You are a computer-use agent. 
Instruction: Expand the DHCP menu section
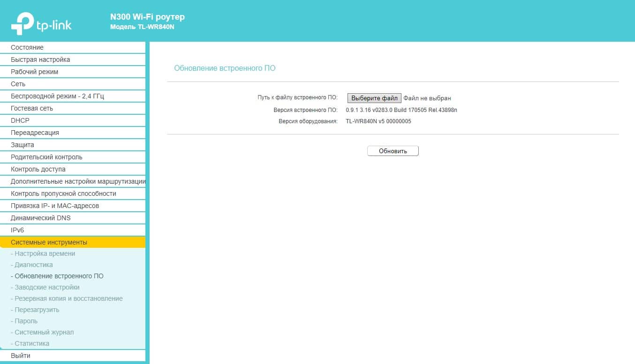20,120
